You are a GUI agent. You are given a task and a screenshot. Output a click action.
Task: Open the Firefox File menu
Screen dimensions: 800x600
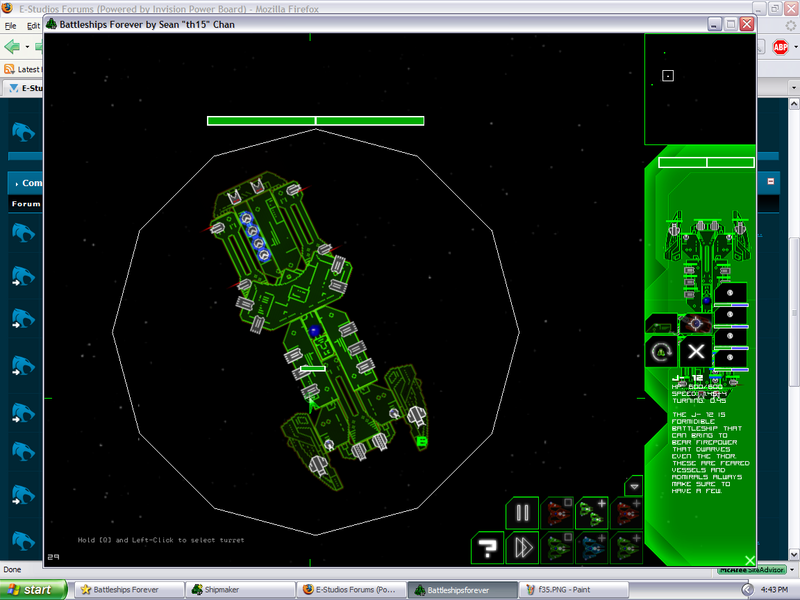click(x=10, y=26)
